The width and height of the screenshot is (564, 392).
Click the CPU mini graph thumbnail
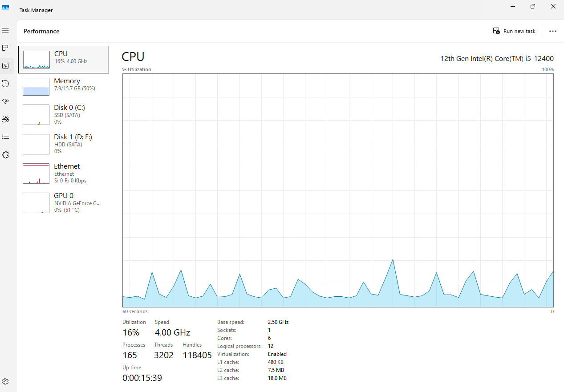pos(36,60)
